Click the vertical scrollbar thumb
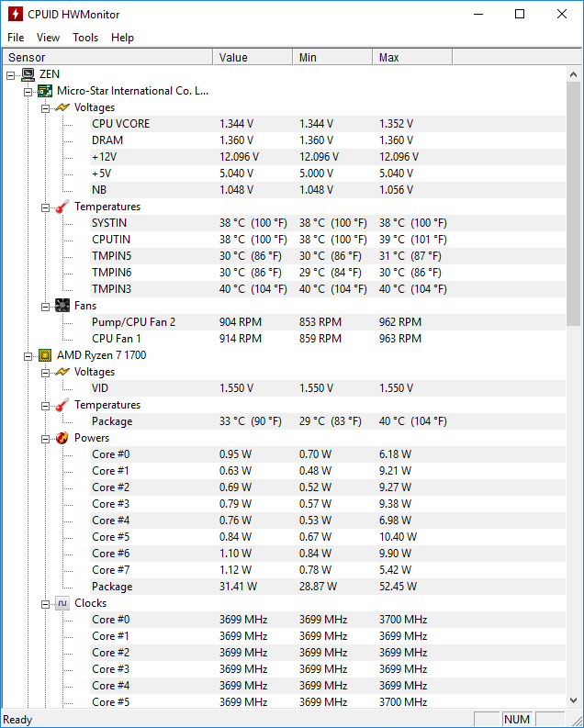584x728 pixels. (x=573, y=204)
